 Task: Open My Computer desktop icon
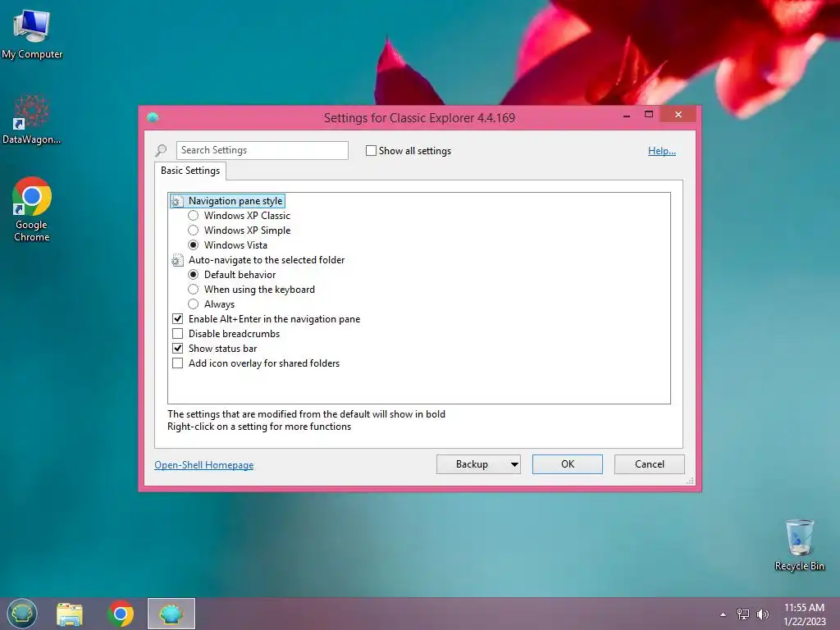pos(32,34)
